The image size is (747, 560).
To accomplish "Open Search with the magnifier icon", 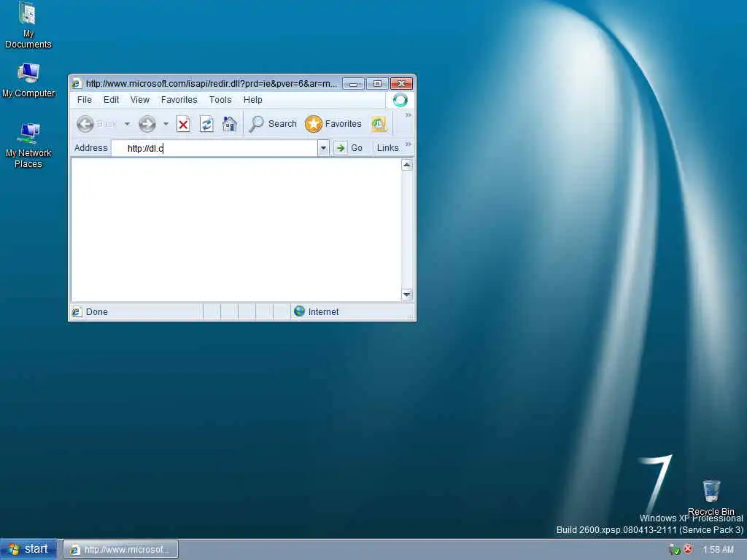I will (256, 124).
